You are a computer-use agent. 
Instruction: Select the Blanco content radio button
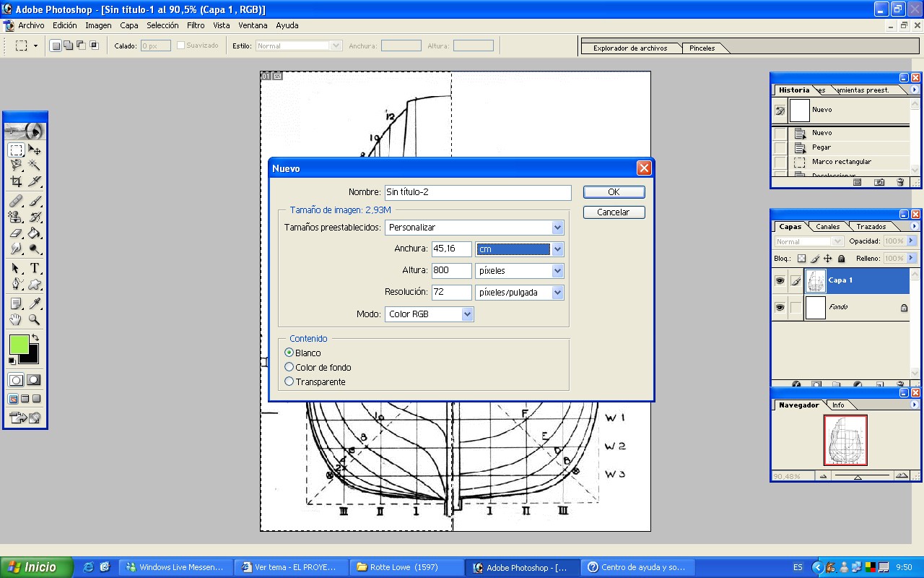tap(289, 353)
